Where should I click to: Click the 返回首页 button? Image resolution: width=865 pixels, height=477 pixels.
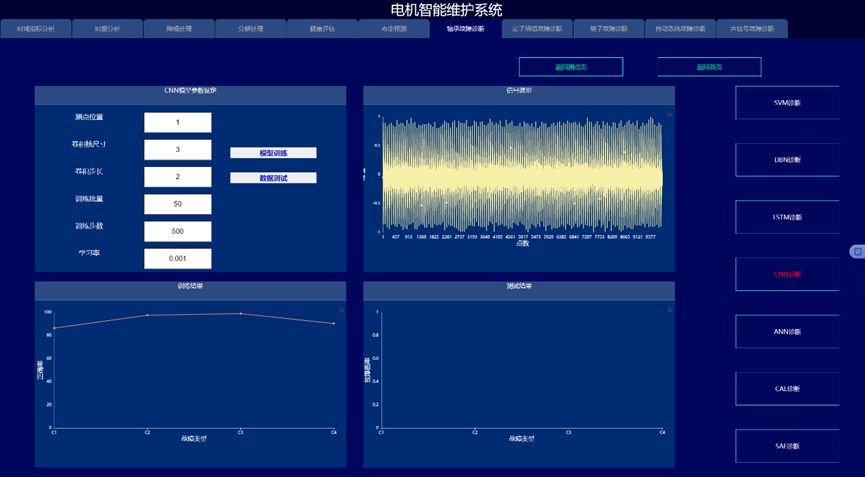(x=709, y=67)
